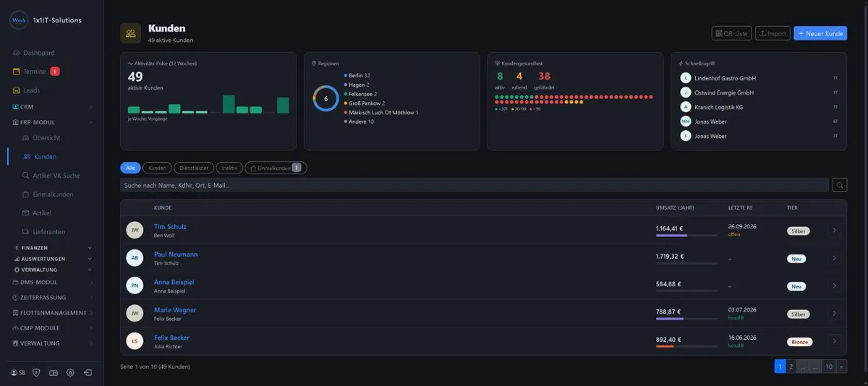Click the search field for Name, KdNr, Ort

(475, 185)
